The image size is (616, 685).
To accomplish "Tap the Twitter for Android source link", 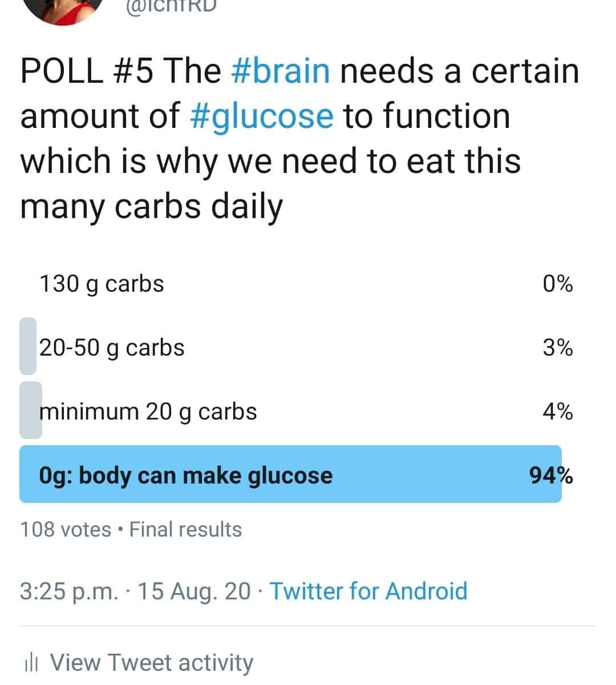I will tap(368, 591).
